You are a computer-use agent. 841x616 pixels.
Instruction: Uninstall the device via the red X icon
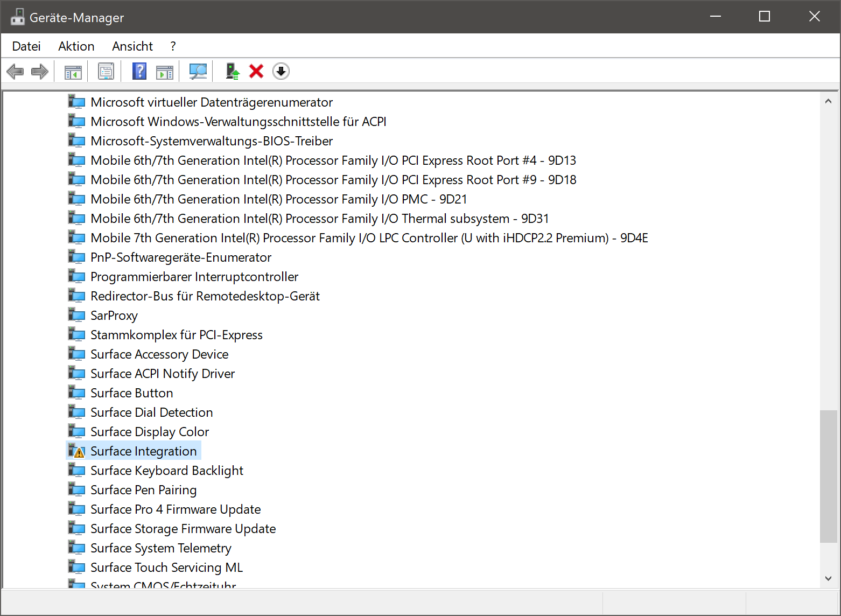coord(256,71)
